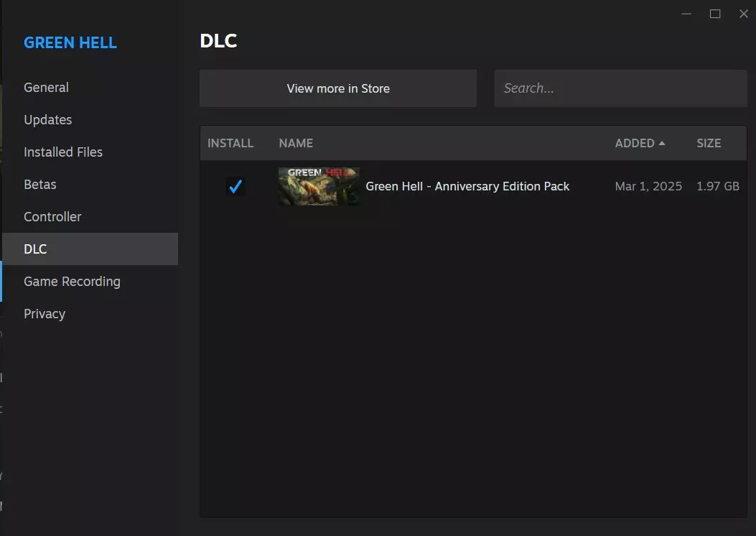Click View more in Store button

point(338,88)
